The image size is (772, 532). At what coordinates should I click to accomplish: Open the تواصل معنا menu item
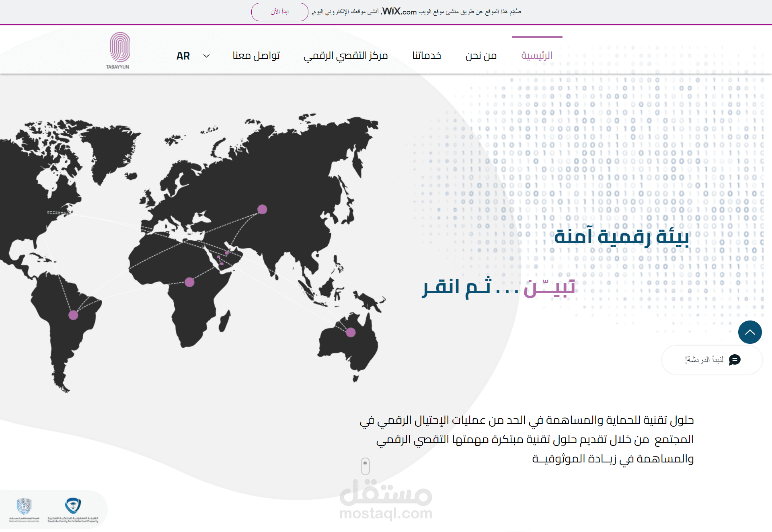(256, 55)
